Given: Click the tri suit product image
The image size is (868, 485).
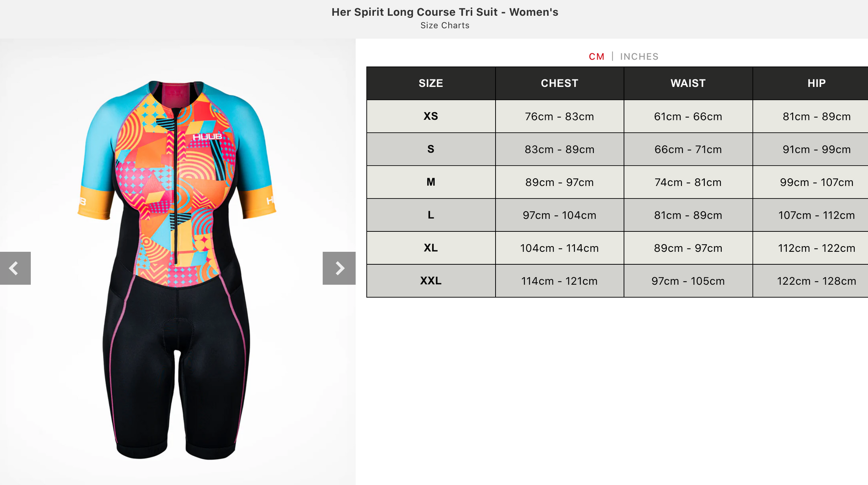Looking at the screenshot, I should coord(177,270).
